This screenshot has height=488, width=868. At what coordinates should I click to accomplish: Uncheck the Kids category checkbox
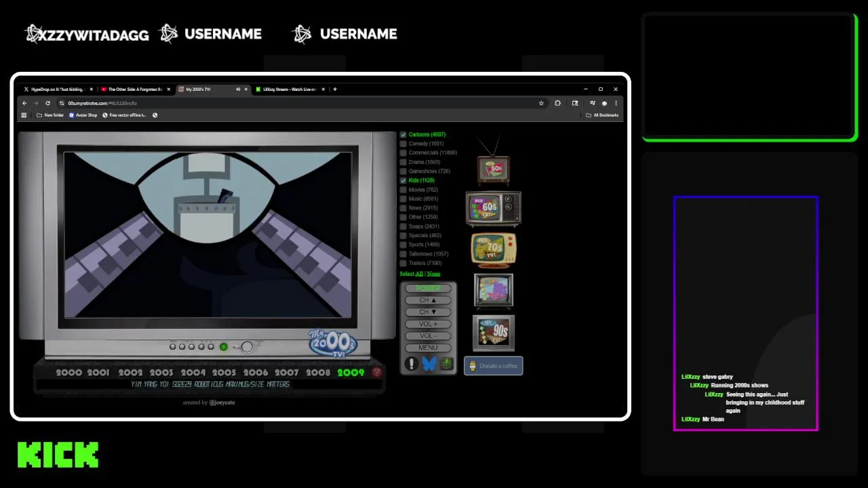tap(403, 180)
